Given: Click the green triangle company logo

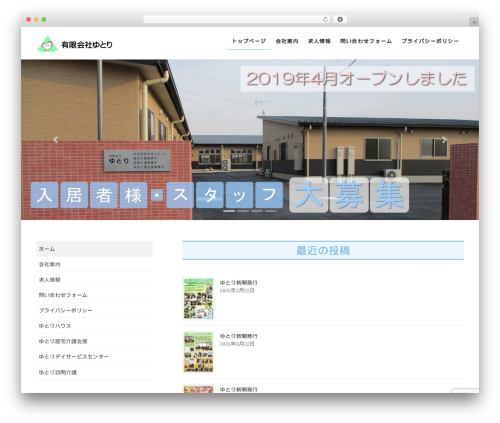Looking at the screenshot, I should (x=47, y=44).
